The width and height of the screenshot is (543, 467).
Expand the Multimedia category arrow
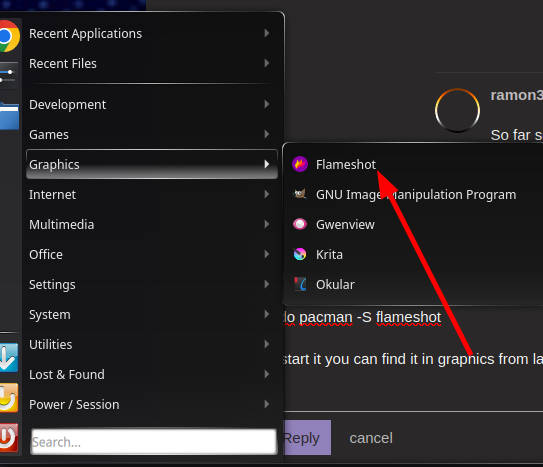[x=267, y=224]
